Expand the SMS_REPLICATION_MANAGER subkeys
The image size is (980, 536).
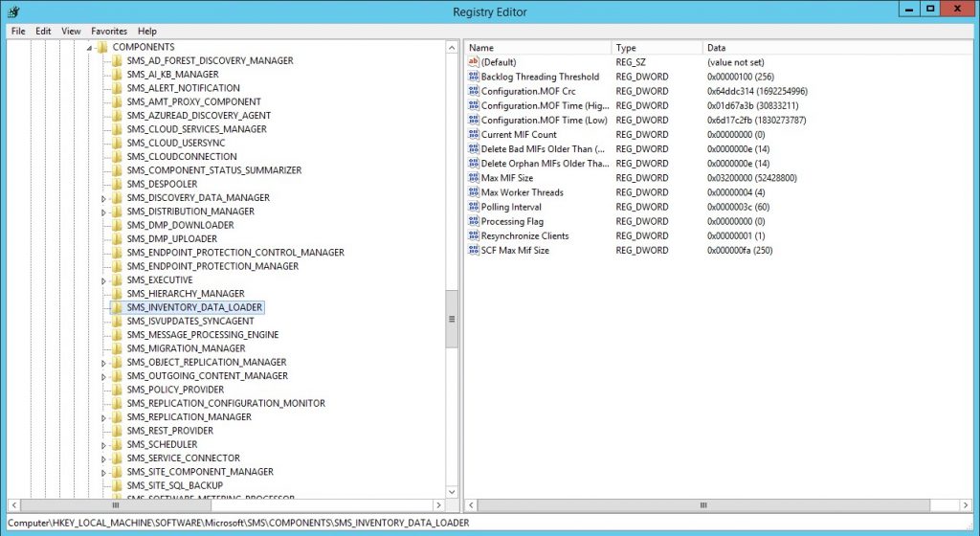[x=104, y=417]
